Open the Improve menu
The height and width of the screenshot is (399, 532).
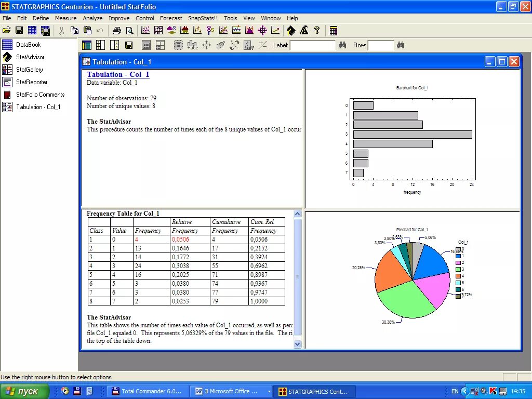click(119, 18)
